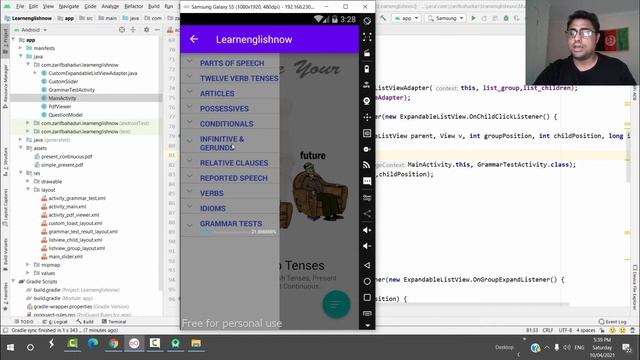Open the File menu
This screenshot has width=640, height=360.
click(x=20, y=7)
